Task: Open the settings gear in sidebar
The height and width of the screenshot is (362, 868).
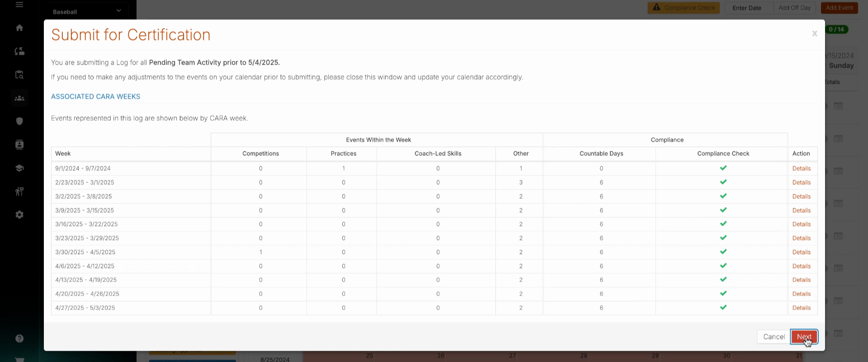Action: [x=19, y=215]
